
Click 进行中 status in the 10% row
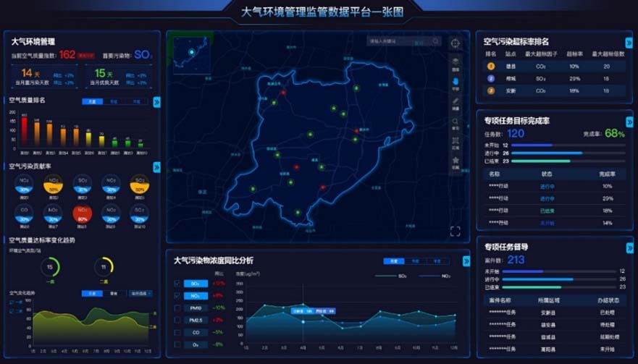[x=547, y=186]
